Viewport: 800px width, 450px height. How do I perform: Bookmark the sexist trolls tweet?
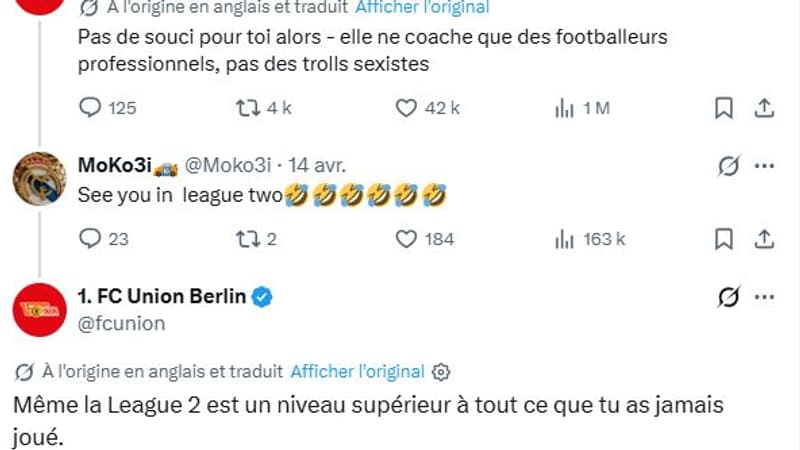click(723, 108)
